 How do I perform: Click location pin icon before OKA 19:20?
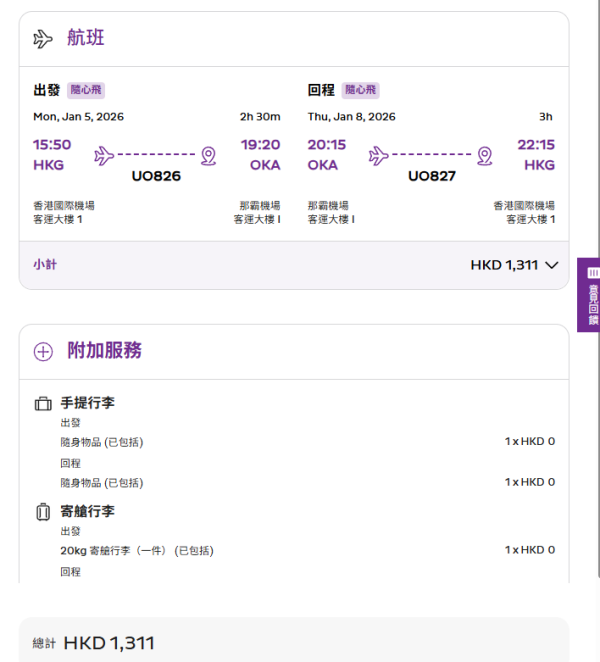tap(208, 155)
